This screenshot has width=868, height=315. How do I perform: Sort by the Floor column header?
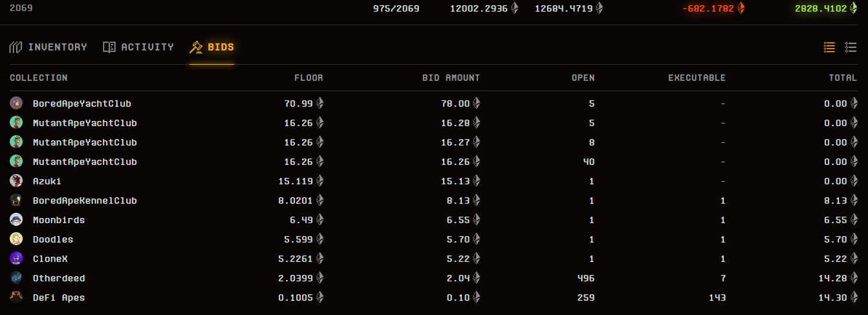pyautogui.click(x=309, y=78)
